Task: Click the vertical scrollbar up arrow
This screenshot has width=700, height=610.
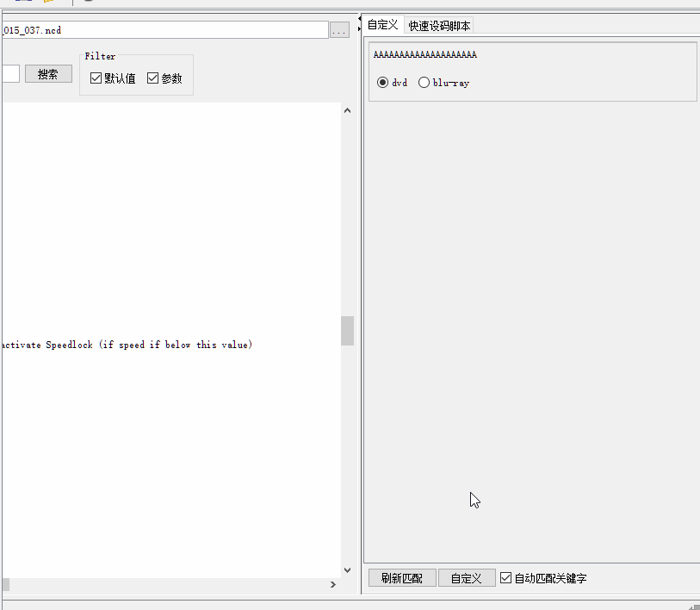Action: pyautogui.click(x=347, y=110)
